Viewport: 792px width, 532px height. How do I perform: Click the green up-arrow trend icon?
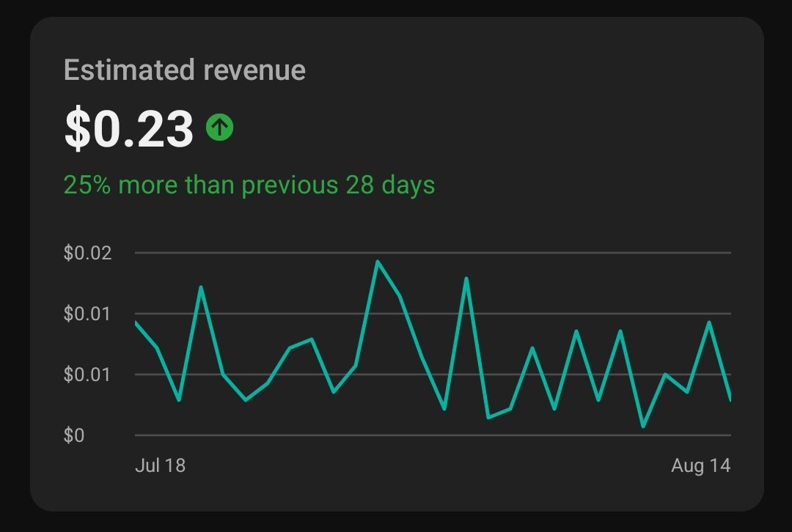[x=220, y=127]
